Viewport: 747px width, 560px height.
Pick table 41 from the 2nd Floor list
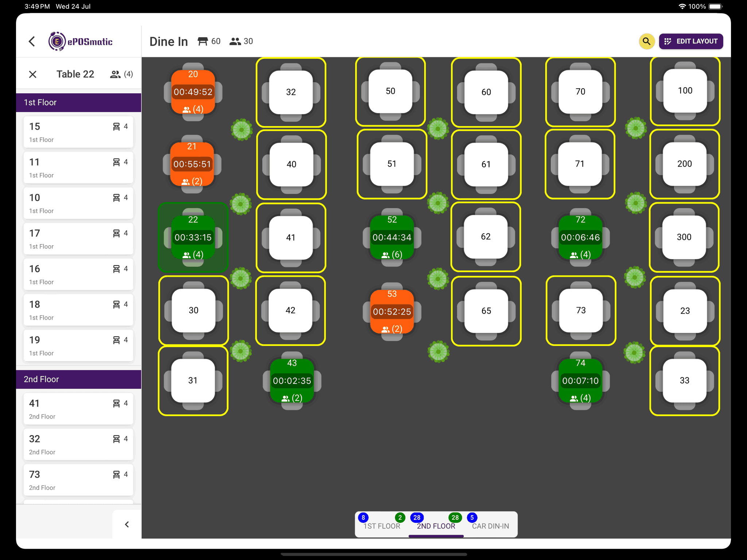point(78,409)
